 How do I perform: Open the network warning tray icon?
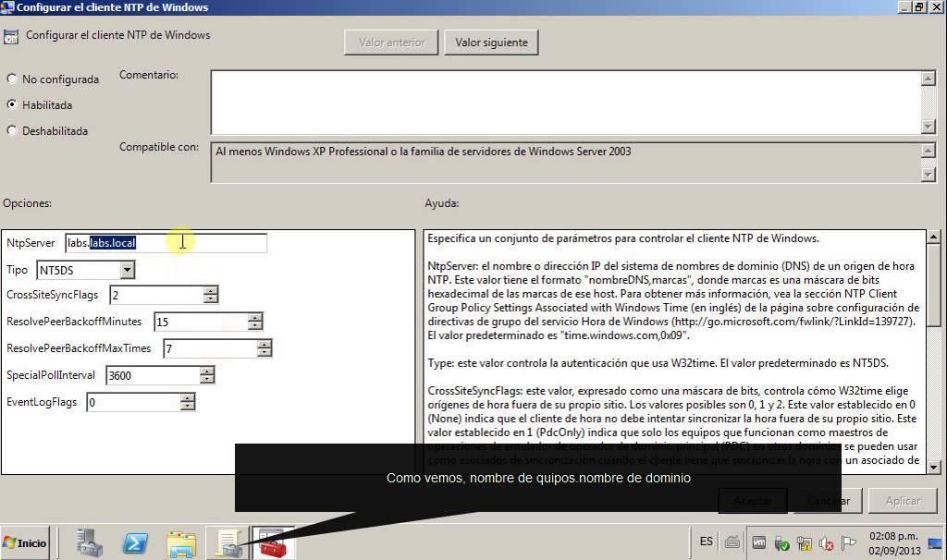pos(804,543)
